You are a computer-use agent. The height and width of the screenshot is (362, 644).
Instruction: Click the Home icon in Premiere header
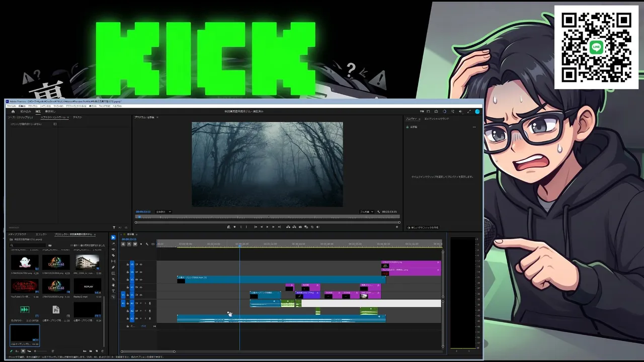(x=13, y=111)
